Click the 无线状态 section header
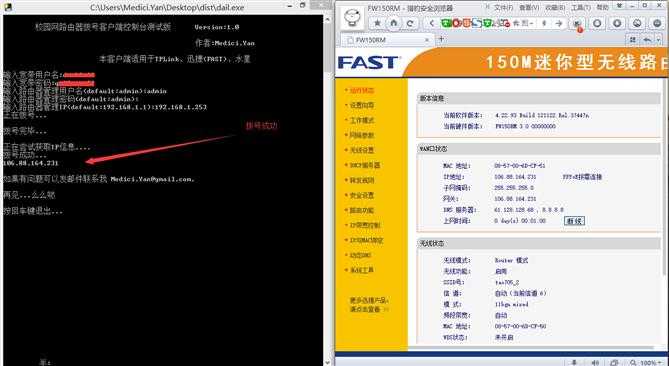 click(x=538, y=244)
